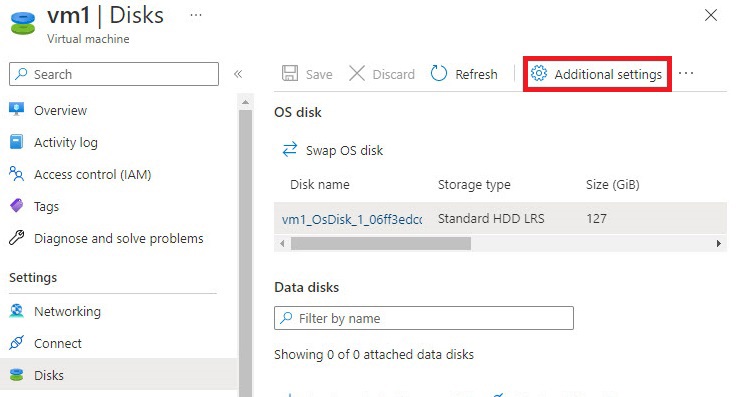Viewport: 740px width, 397px height.
Task: Open Activity log
Action: coord(66,143)
